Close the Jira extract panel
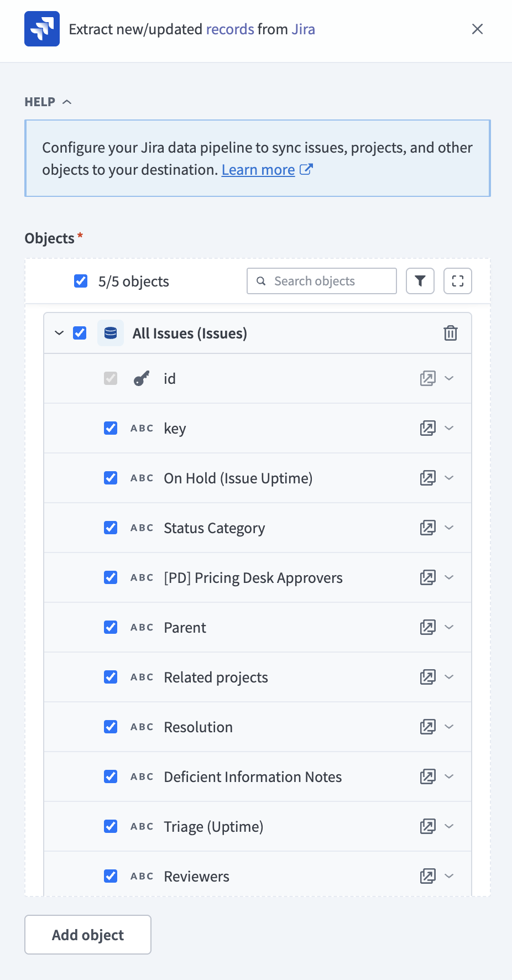Screen dimensions: 512x980 click(x=477, y=29)
